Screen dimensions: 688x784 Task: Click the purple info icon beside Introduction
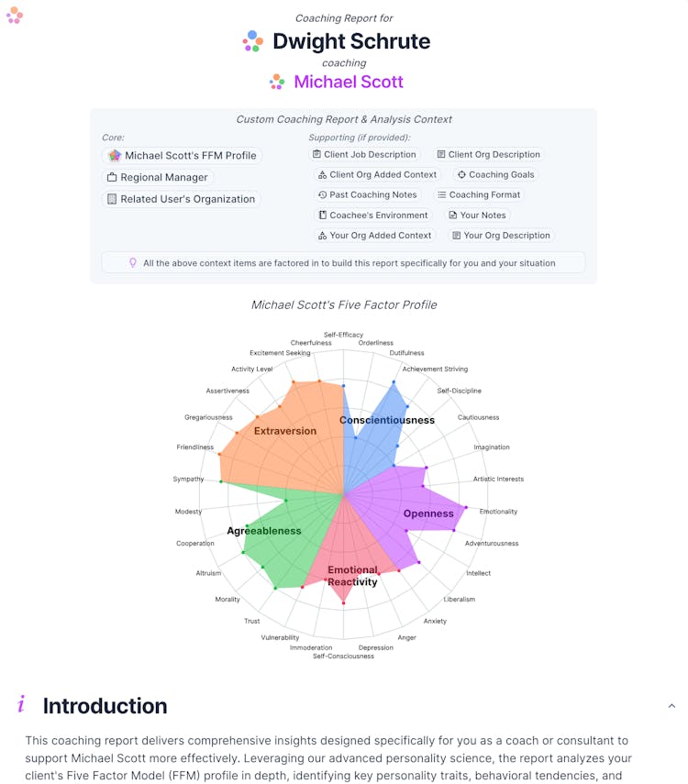click(21, 704)
